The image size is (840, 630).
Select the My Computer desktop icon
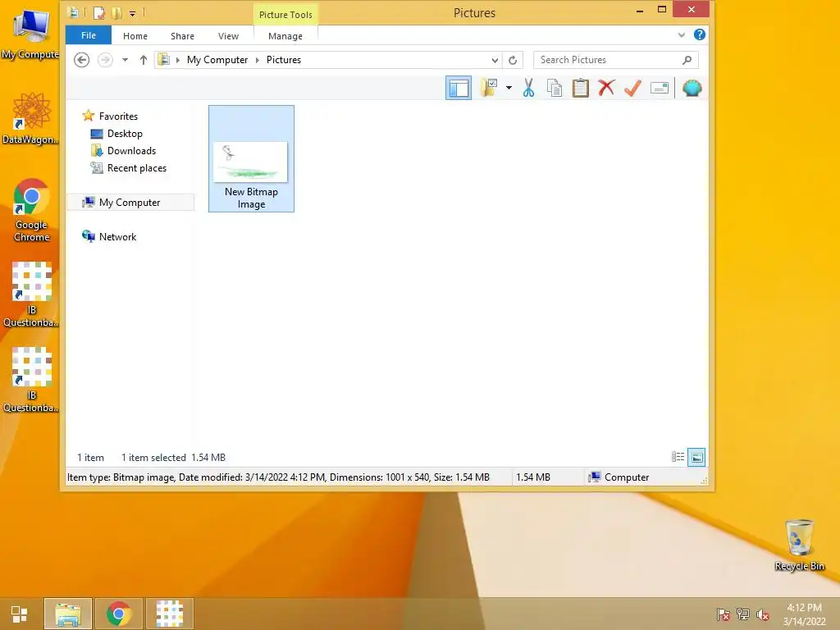[30, 33]
